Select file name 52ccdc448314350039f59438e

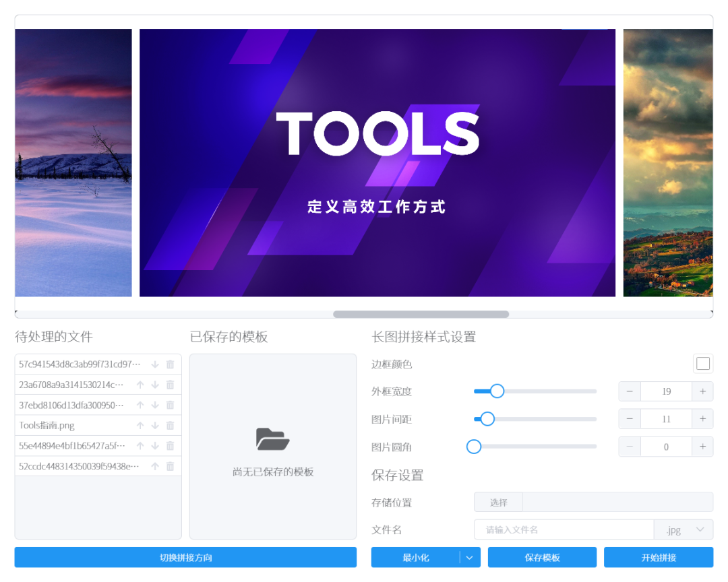[x=79, y=466]
